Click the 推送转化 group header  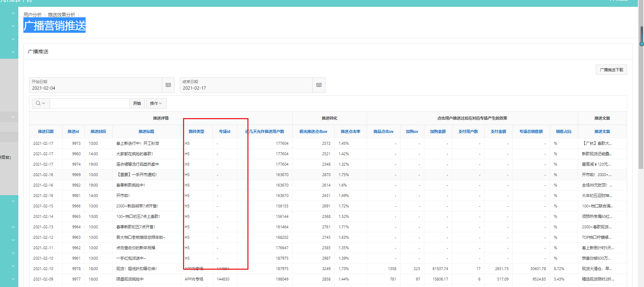pyautogui.click(x=329, y=118)
